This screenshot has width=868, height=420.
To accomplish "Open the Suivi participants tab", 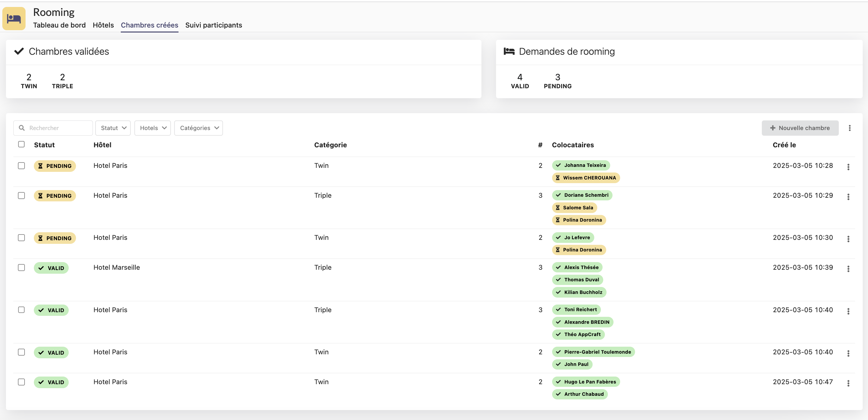I will tap(214, 25).
